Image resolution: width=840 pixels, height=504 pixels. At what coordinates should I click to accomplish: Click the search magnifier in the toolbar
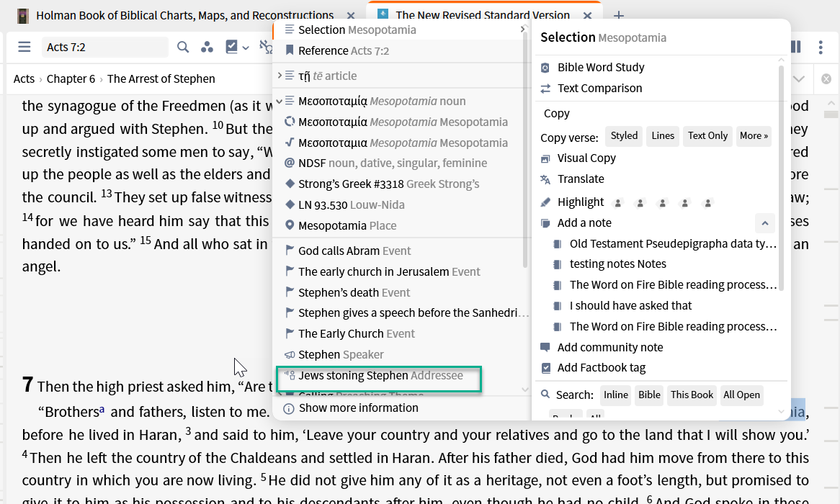pos(183,47)
